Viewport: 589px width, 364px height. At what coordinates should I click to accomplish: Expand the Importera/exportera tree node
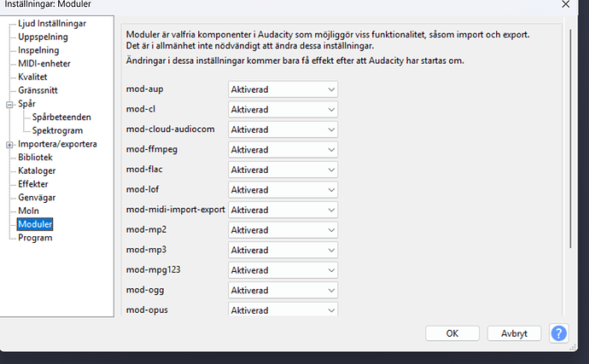[9, 144]
